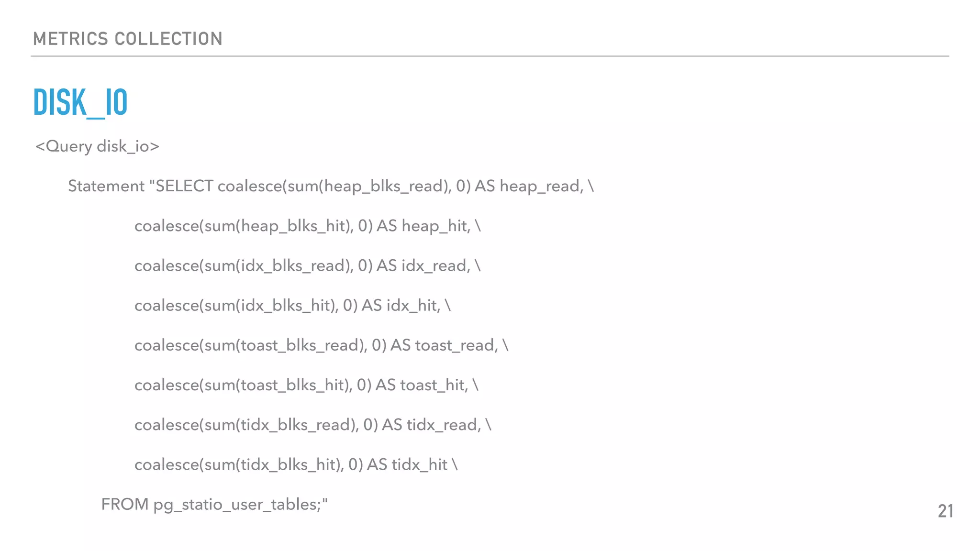Screen dimensions: 980x551
Task: Click the word Statement in the query
Action: (106, 186)
